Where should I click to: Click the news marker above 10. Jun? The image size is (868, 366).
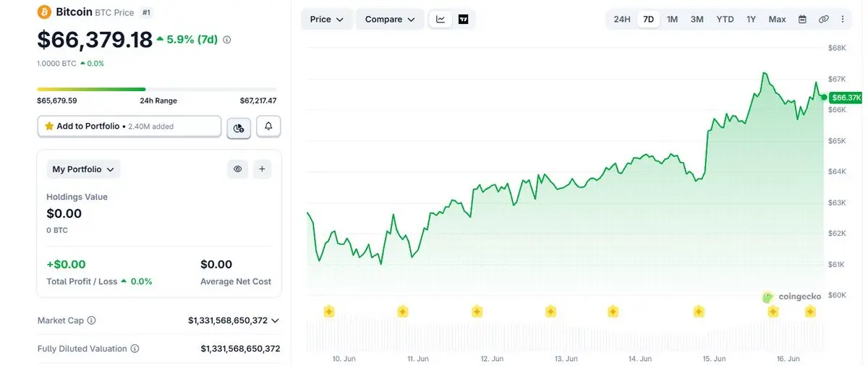tap(329, 312)
